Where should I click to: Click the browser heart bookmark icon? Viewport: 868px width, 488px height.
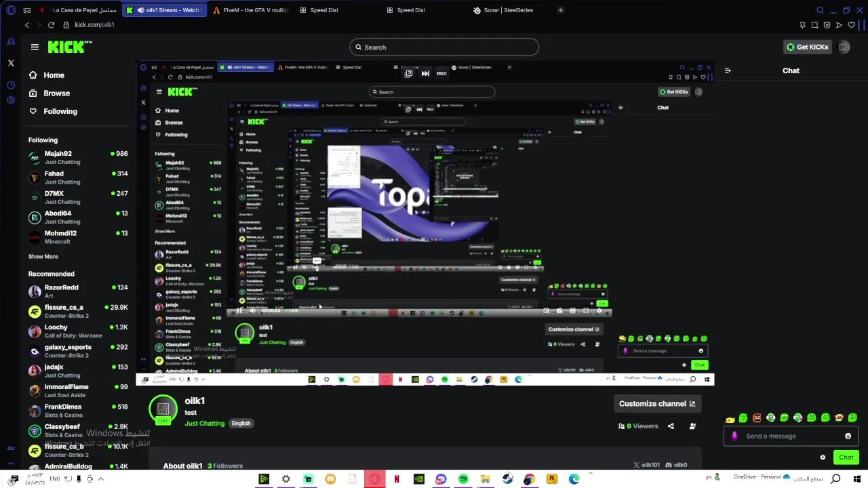(x=851, y=25)
